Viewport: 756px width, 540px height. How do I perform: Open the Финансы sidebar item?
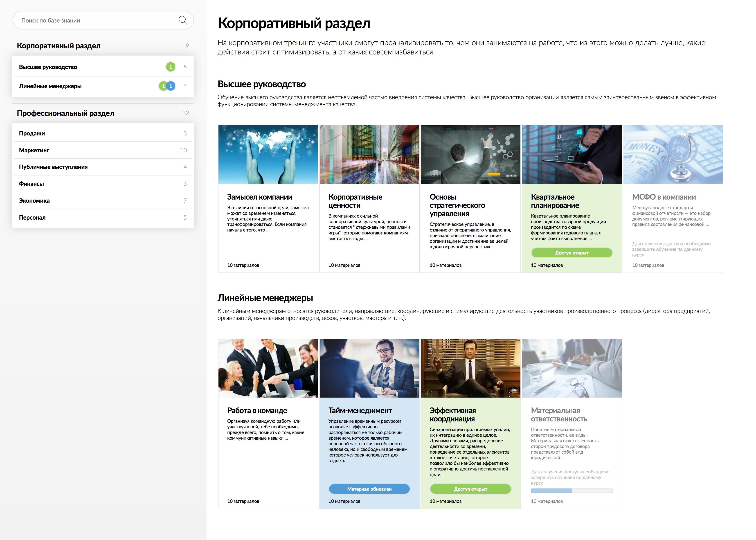31,184
